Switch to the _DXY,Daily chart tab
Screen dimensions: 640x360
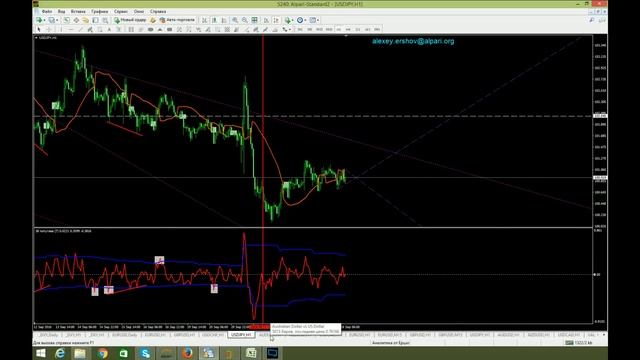pyautogui.click(x=48, y=335)
